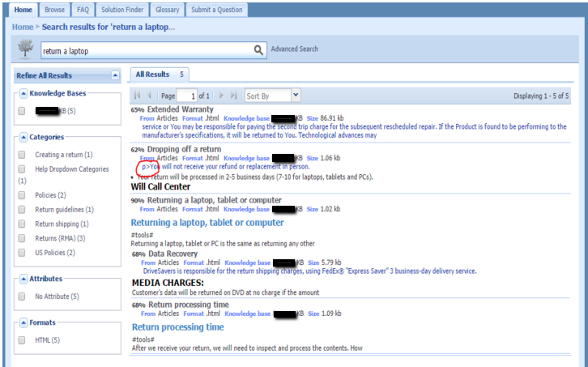588x367 pixels.
Task: Click the search query text field
Action: 144,50
